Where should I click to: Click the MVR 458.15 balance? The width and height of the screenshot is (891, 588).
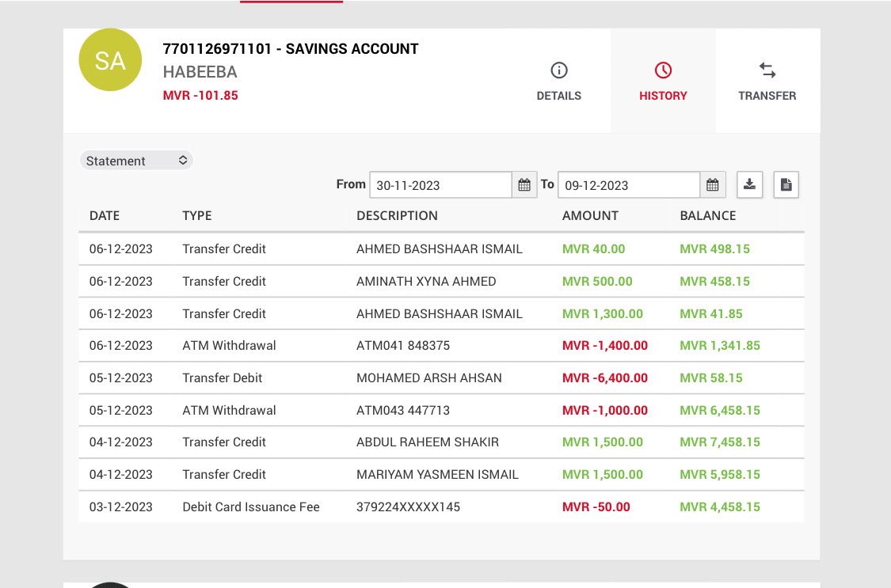pyautogui.click(x=715, y=282)
